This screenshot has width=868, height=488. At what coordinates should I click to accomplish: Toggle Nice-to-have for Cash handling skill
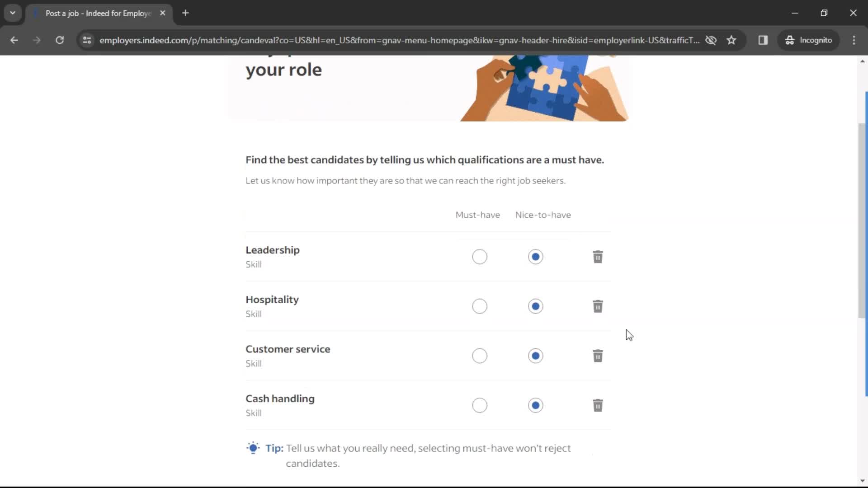(535, 405)
